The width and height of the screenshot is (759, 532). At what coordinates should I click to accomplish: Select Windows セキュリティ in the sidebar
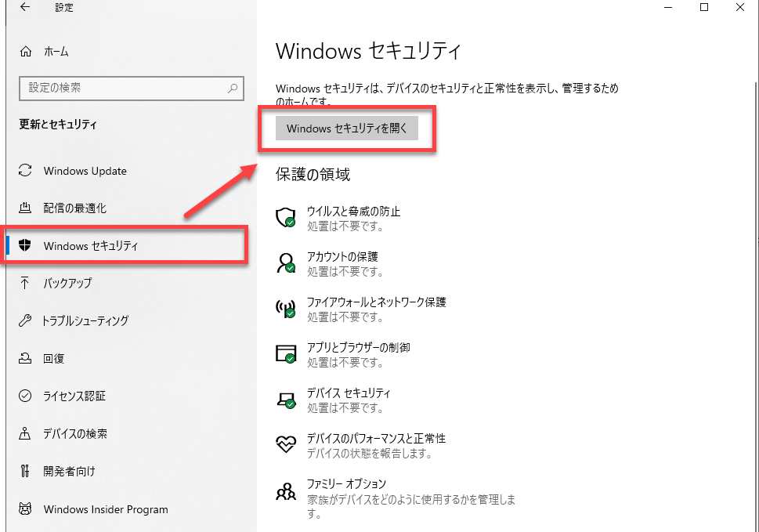click(x=90, y=246)
